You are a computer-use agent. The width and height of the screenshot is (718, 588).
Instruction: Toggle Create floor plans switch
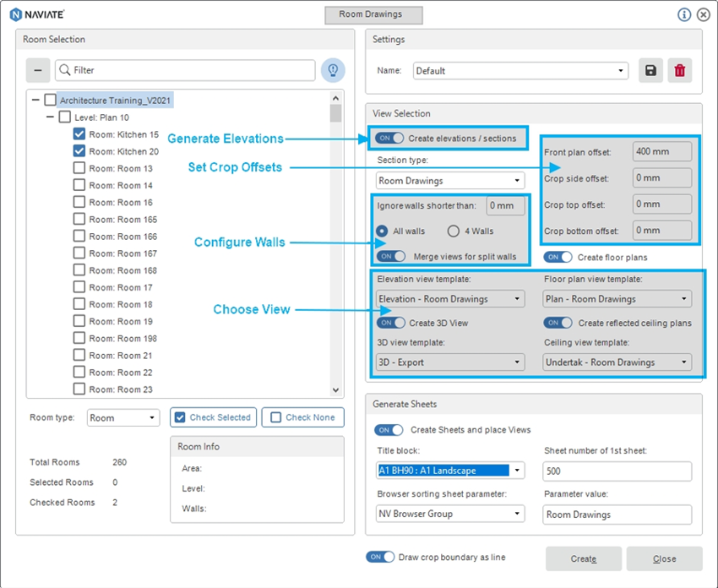pyautogui.click(x=558, y=257)
